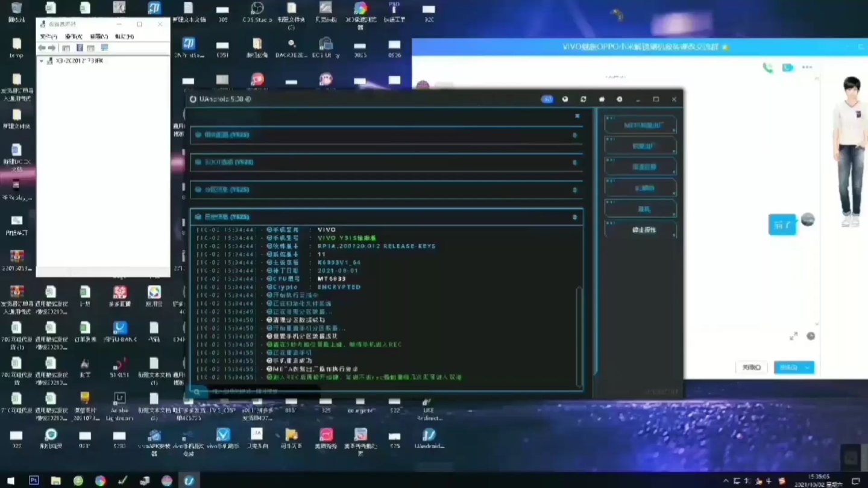The height and width of the screenshot is (488, 868).
Task: Close the top strip with the small x in UAndroid
Action: [x=577, y=116]
